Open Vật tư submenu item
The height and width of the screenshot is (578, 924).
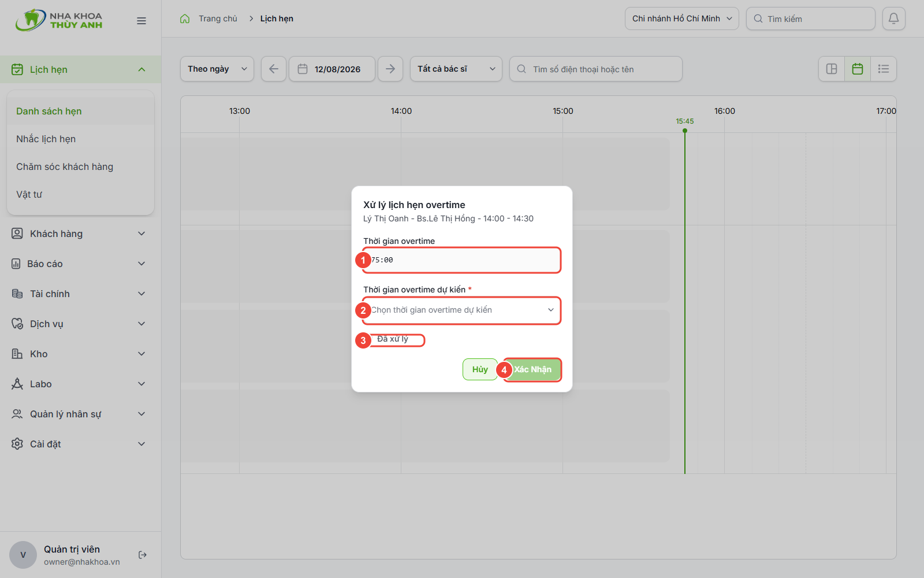click(80, 194)
